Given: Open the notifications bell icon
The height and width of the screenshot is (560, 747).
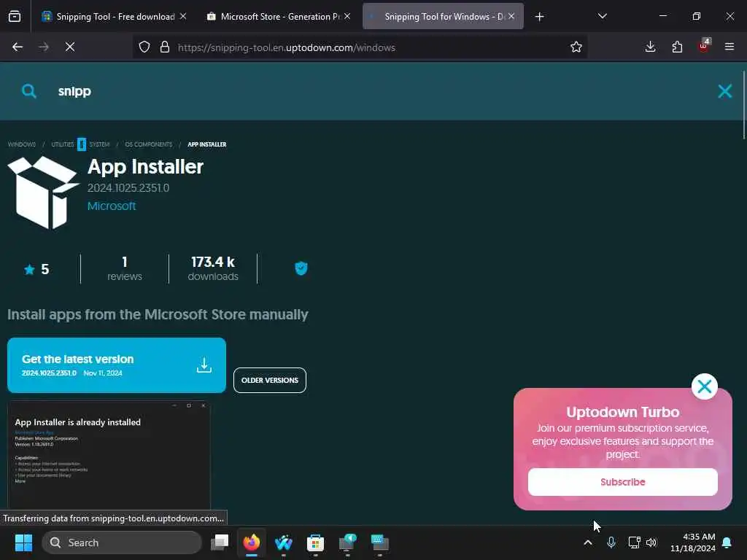Looking at the screenshot, I should 727,542.
